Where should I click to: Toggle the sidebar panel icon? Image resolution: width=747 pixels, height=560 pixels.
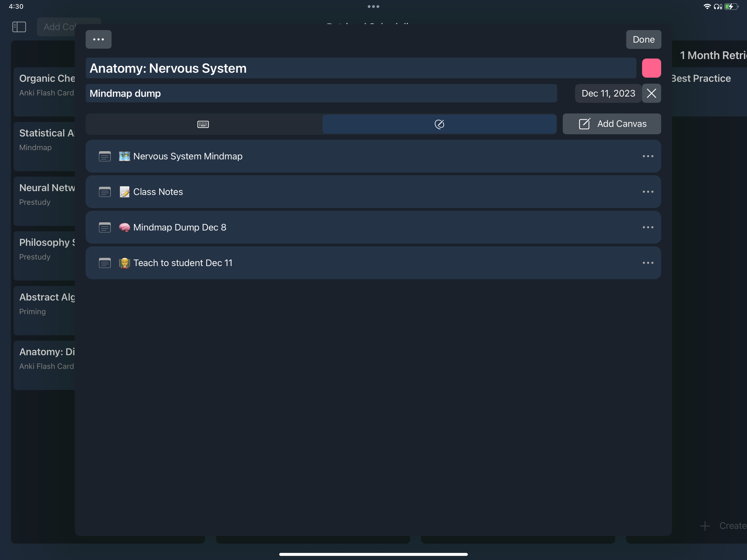[19, 27]
